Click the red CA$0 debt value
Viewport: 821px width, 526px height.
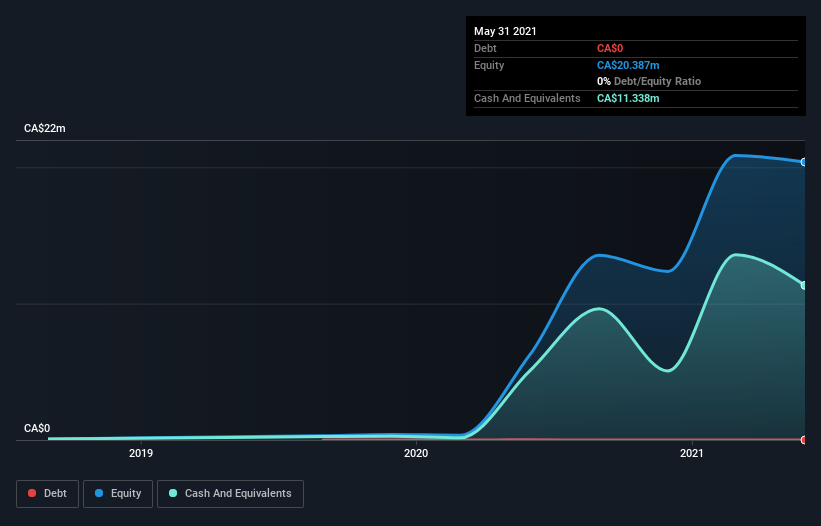(610, 48)
